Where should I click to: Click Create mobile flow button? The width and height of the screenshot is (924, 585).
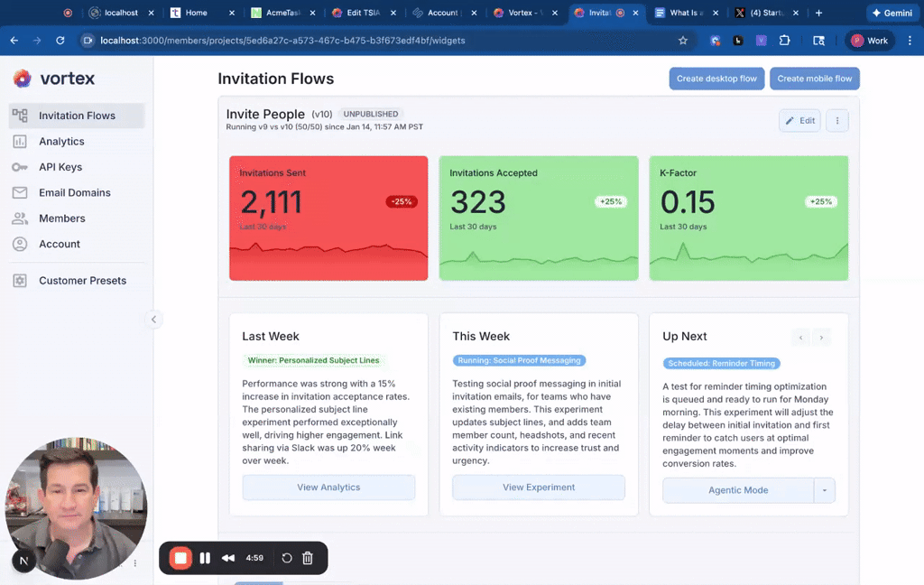pyautogui.click(x=815, y=79)
